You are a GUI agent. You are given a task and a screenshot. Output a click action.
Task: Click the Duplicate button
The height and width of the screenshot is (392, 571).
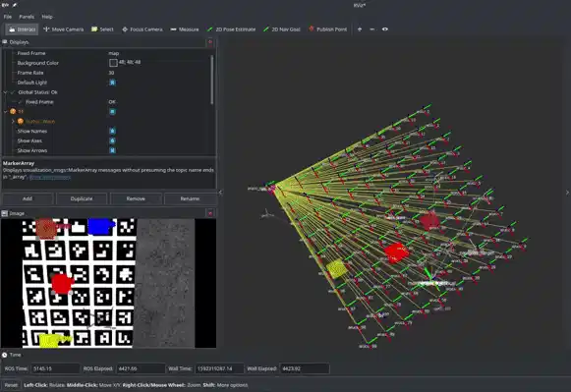[x=82, y=198]
